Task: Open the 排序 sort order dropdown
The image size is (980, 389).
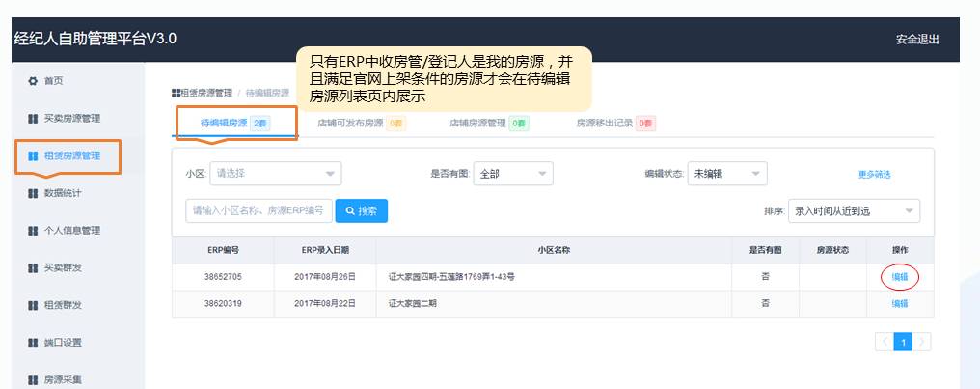Action: coord(854,210)
